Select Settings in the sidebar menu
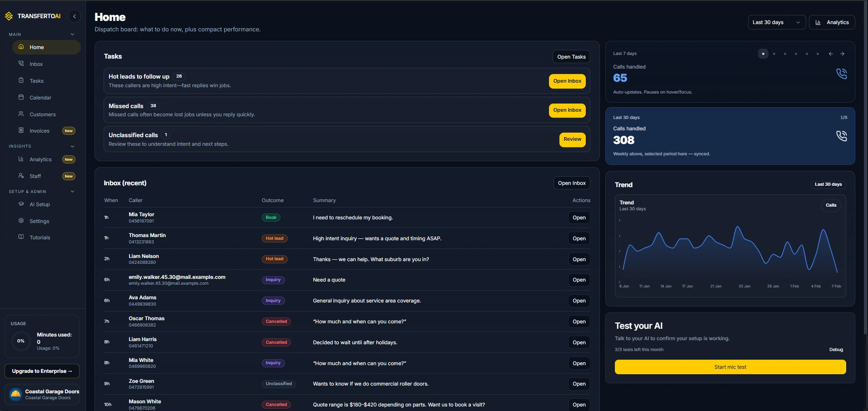The width and height of the screenshot is (868, 411). pyautogui.click(x=39, y=221)
